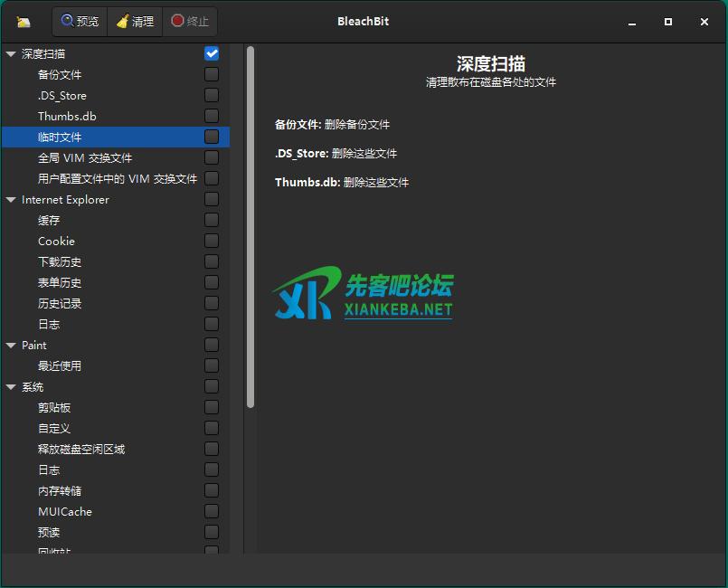
Task: Uncheck the 深度扫描 checkbox
Action: (212, 54)
